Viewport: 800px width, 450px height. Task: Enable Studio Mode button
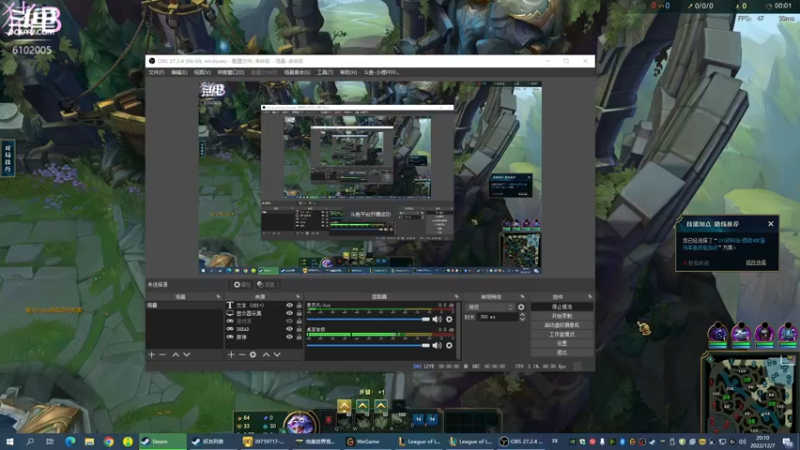point(562,335)
